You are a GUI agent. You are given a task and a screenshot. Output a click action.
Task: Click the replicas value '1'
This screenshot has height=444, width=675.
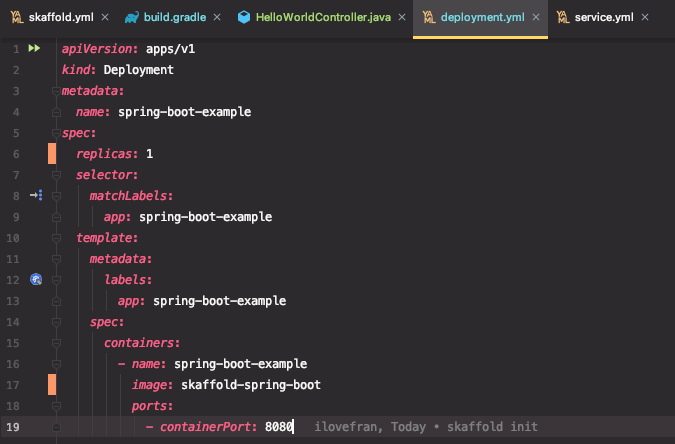click(x=149, y=154)
